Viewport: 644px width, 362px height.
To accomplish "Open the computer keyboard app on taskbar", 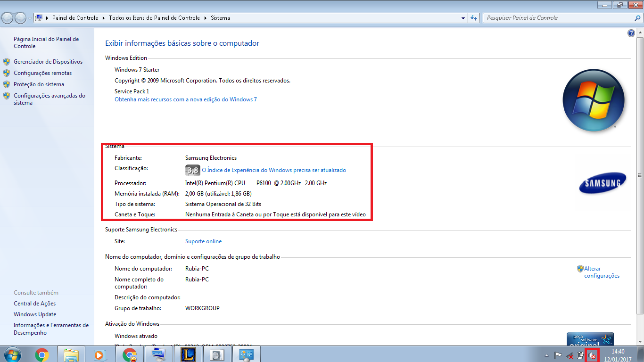I will (158, 354).
